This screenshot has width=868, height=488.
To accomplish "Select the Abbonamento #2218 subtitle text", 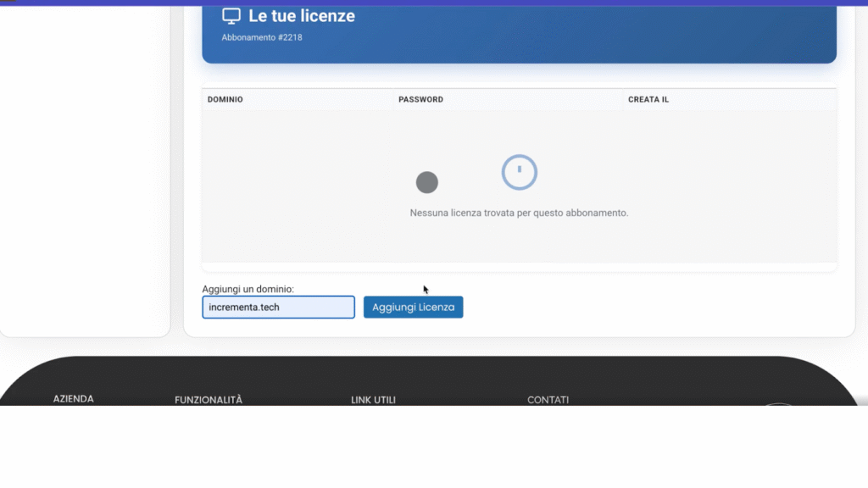I will point(262,37).
